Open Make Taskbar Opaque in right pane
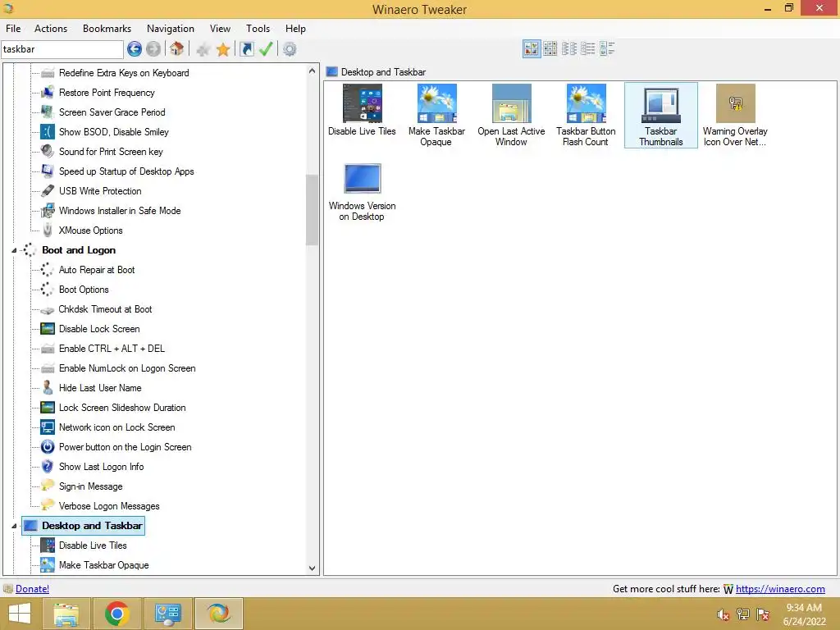 coord(436,115)
